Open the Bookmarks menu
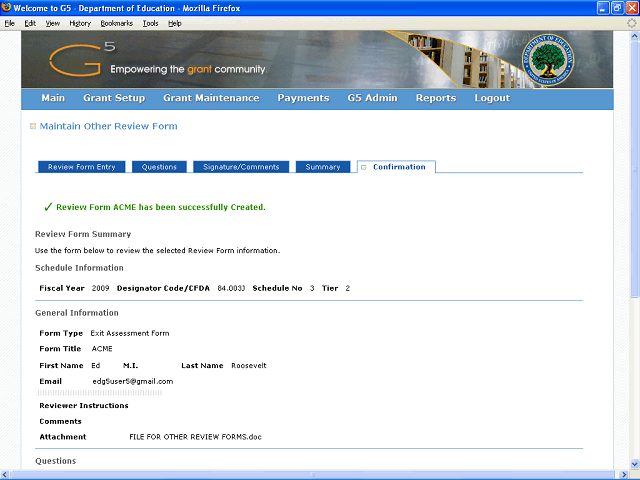Viewport: 640px width, 480px height. click(117, 23)
